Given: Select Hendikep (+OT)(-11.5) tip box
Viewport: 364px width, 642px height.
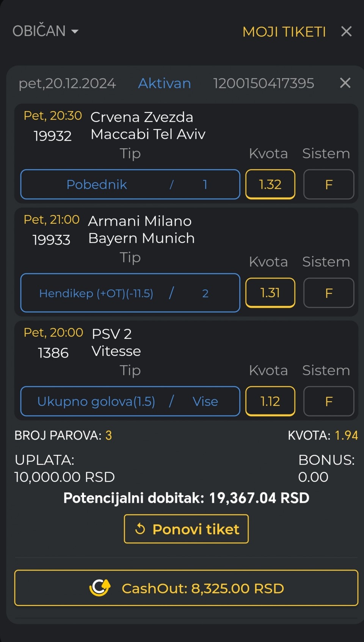Looking at the screenshot, I should [x=130, y=293].
